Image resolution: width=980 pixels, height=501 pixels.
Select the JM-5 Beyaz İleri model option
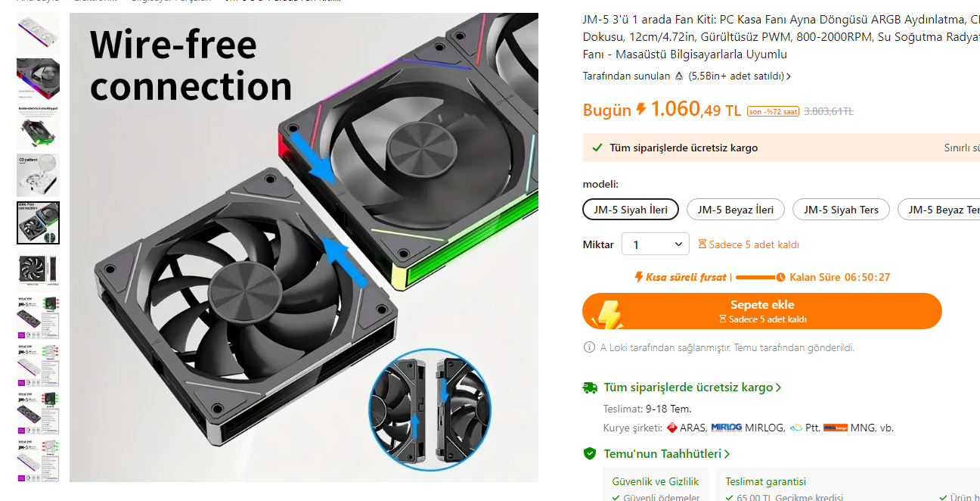736,210
